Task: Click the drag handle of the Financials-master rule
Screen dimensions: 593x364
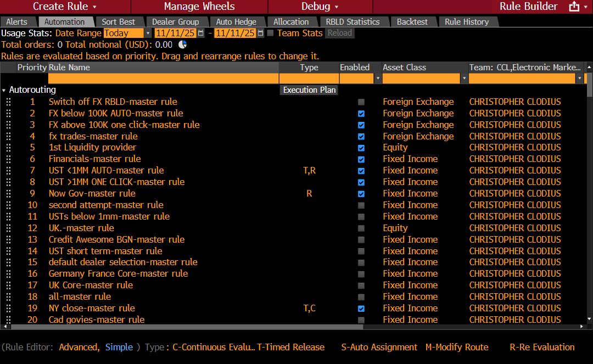Action: [x=8, y=159]
